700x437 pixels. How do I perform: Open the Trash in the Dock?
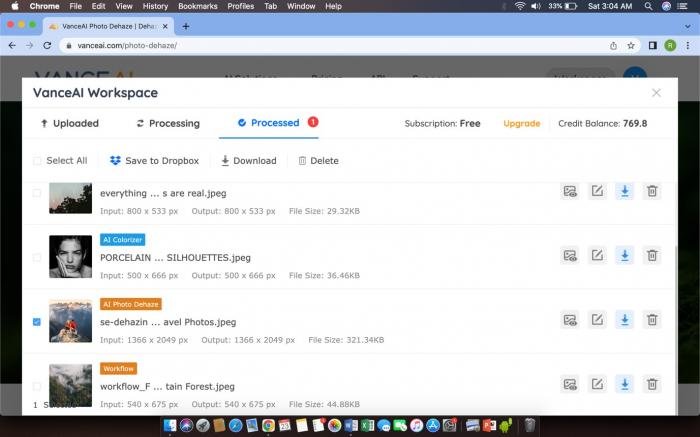(x=529, y=425)
